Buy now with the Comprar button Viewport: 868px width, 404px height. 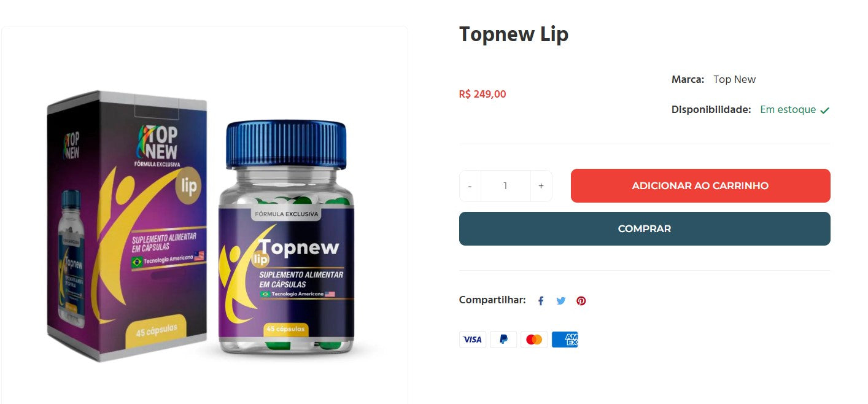click(x=645, y=229)
